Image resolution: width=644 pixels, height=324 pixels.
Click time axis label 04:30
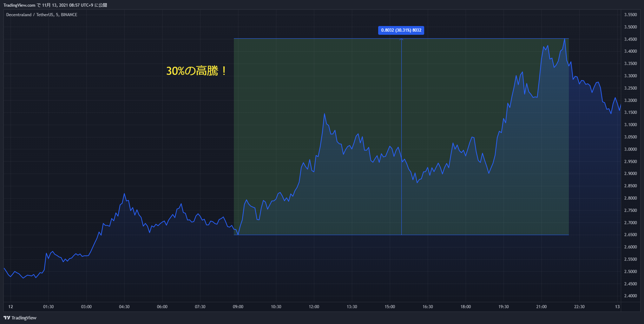click(x=124, y=307)
